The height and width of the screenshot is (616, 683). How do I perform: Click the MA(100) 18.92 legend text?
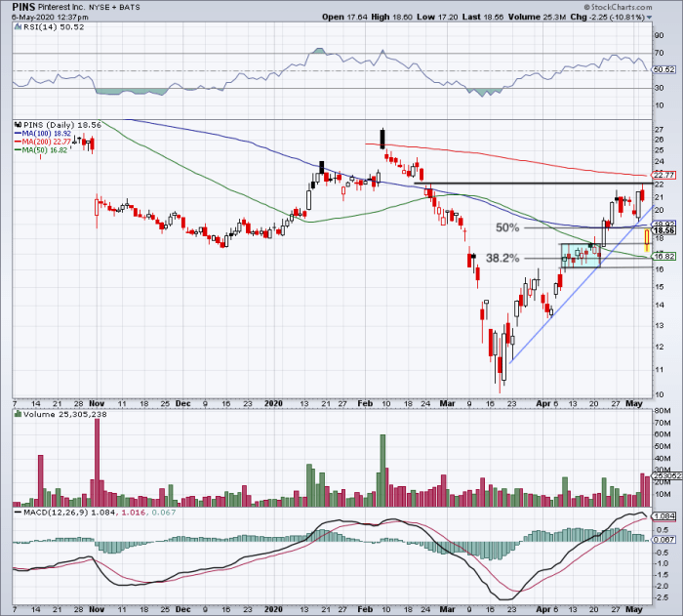[46, 134]
